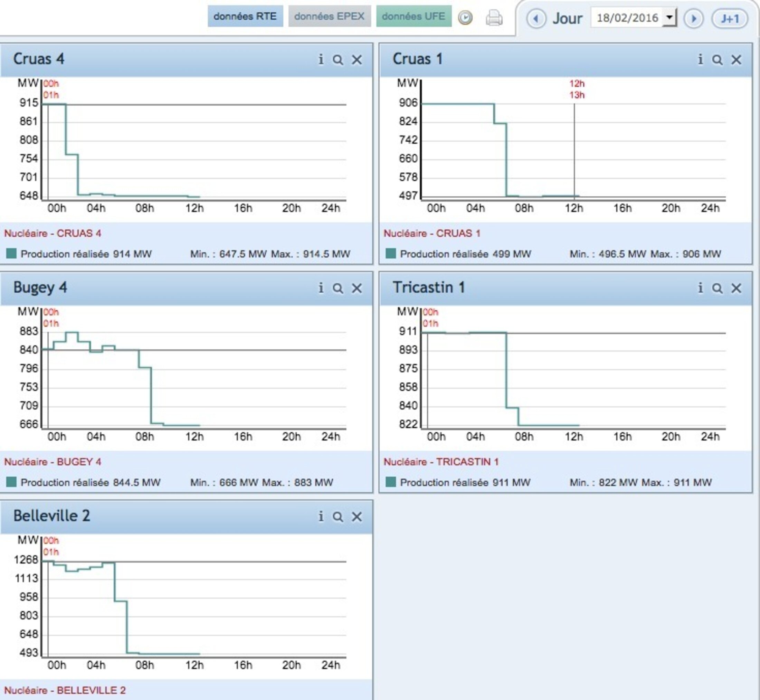Click Cruas 1 production legend swatch
Image resolution: width=760 pixels, height=700 pixels.
[x=391, y=253]
